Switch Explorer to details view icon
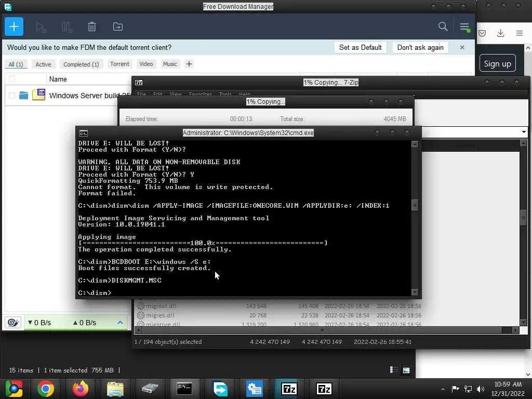 click(x=394, y=370)
